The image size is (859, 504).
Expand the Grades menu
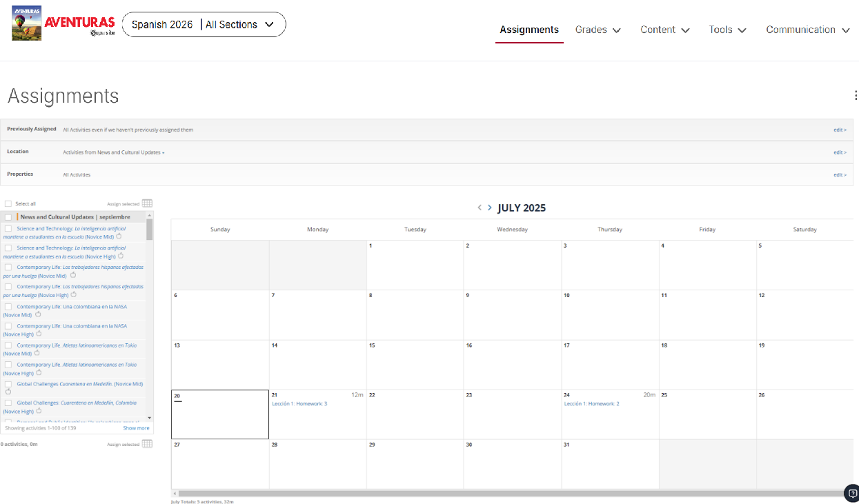coord(598,30)
